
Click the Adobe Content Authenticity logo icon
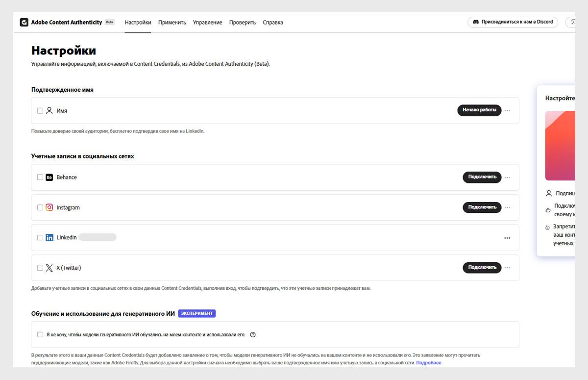coord(24,23)
